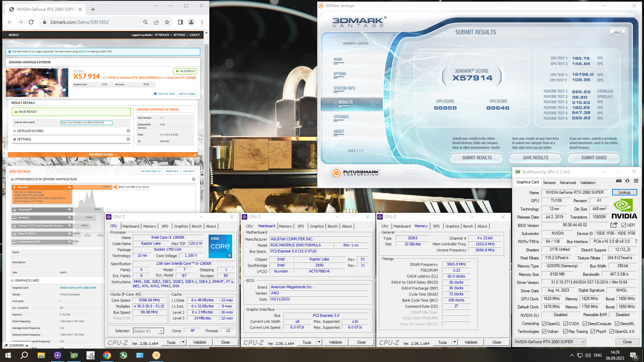Viewport: 644px width, 362px height.
Task: Toggle the Ray Tracing checkbox
Action: point(566,331)
